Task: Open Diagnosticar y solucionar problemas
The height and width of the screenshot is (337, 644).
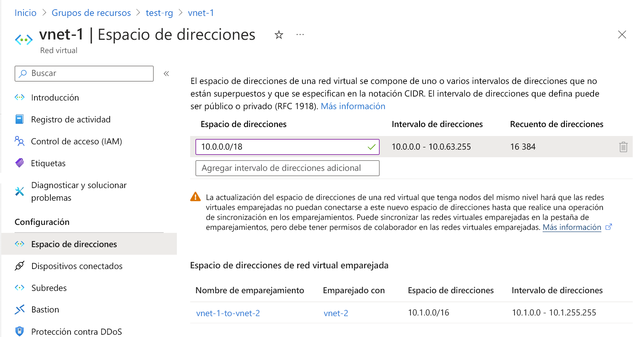Action: pos(79,191)
